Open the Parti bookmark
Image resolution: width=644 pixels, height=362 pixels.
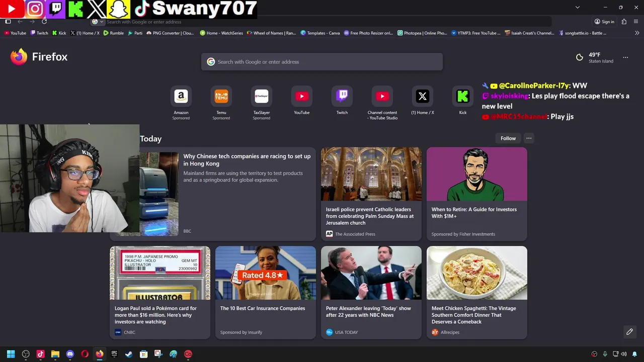135,33
